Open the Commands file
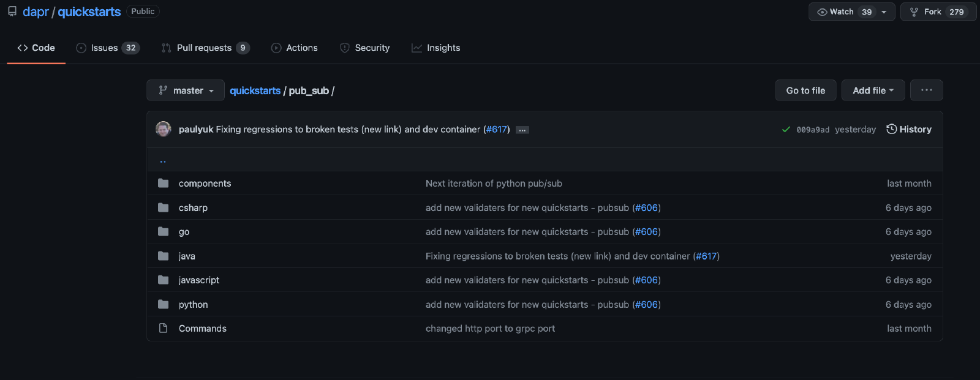The height and width of the screenshot is (380, 980). coord(203,329)
